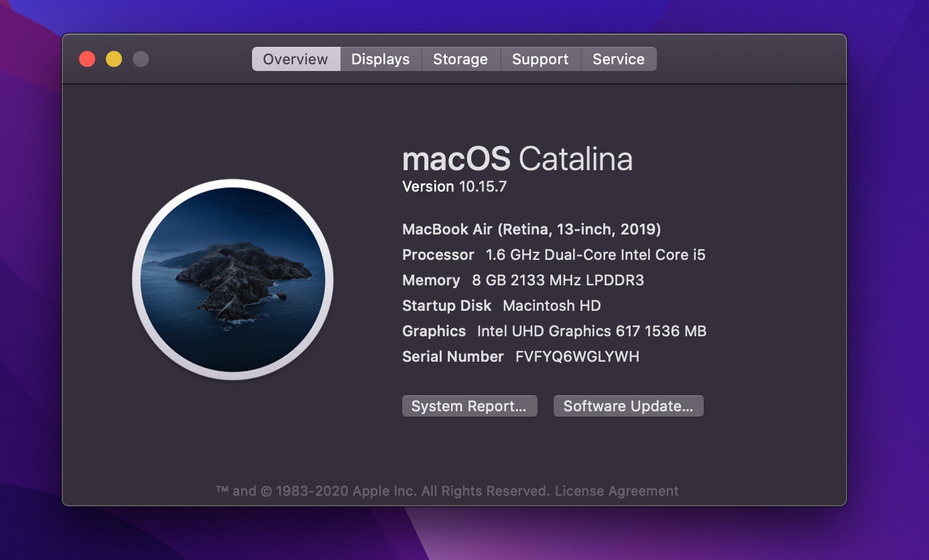Open the Displays tab
The image size is (929, 560).
pos(380,59)
